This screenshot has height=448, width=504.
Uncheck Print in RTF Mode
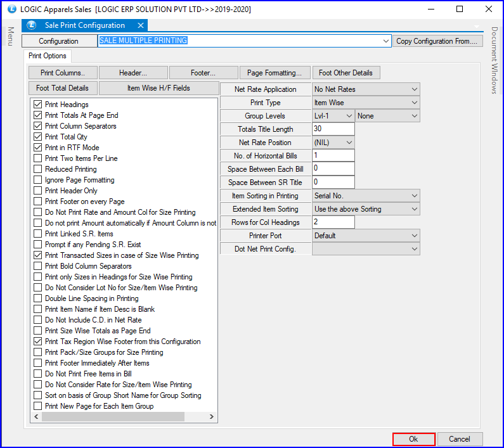pyautogui.click(x=38, y=148)
